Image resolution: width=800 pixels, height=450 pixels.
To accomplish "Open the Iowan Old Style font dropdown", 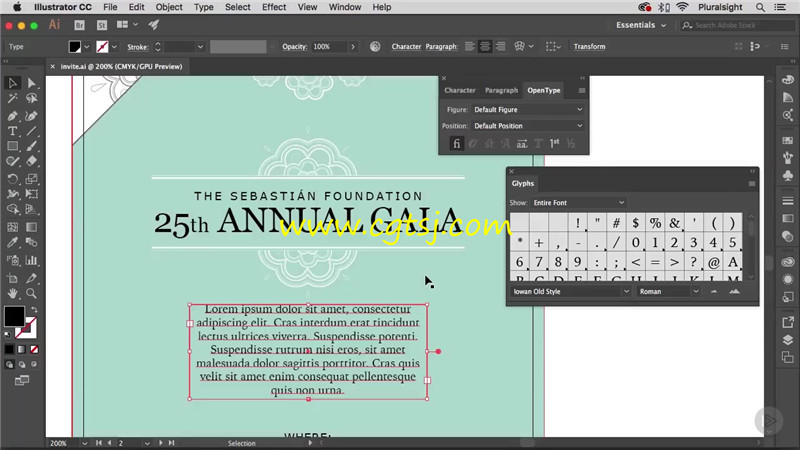I will [570, 291].
